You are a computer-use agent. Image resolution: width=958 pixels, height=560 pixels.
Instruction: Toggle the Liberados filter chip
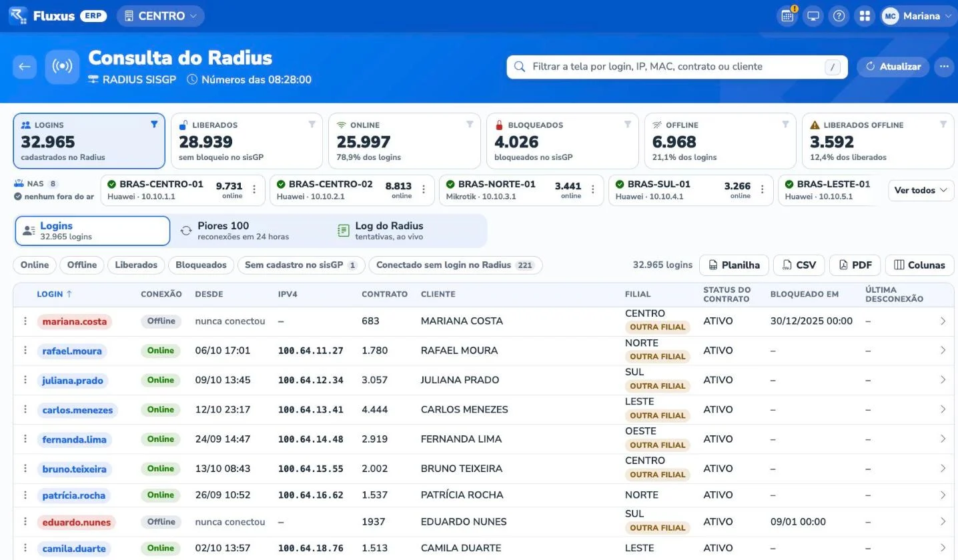(x=136, y=265)
